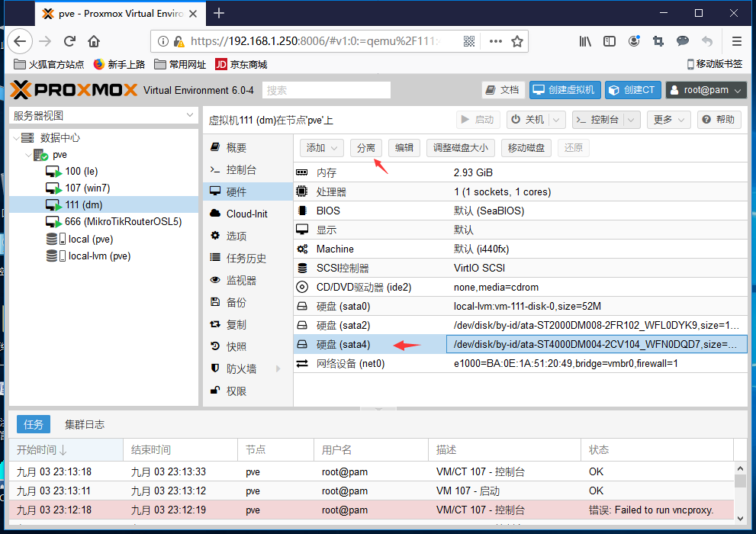Open 任务历史 task history
This screenshot has height=534, width=756.
pyautogui.click(x=248, y=259)
